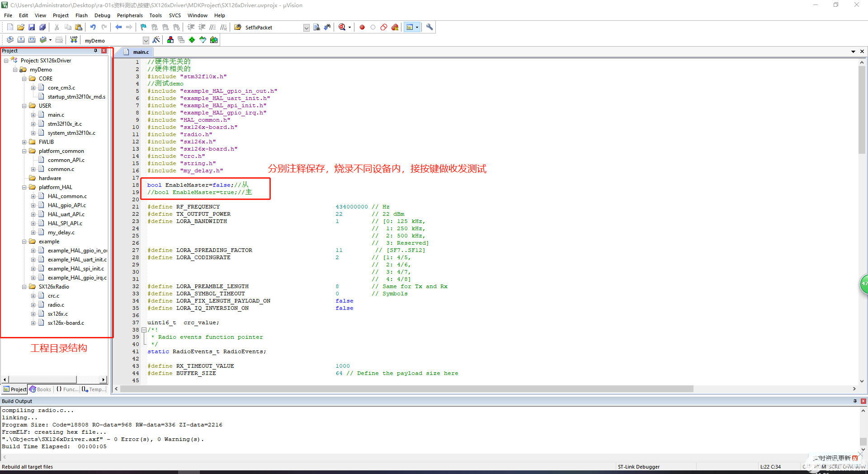
Task: Open debug icon dropdown arrow
Action: tap(349, 27)
